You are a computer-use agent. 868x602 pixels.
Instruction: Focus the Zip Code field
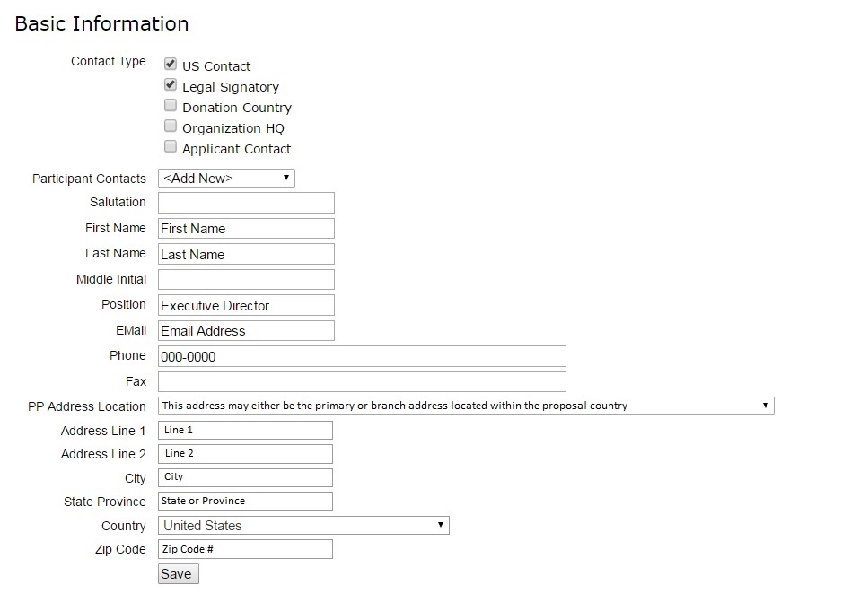tap(245, 549)
